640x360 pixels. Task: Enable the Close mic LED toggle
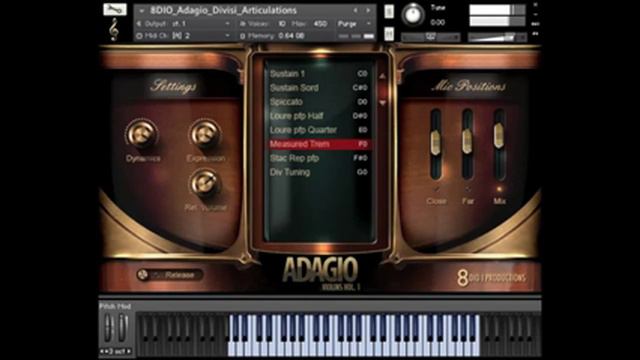pyautogui.click(x=436, y=189)
